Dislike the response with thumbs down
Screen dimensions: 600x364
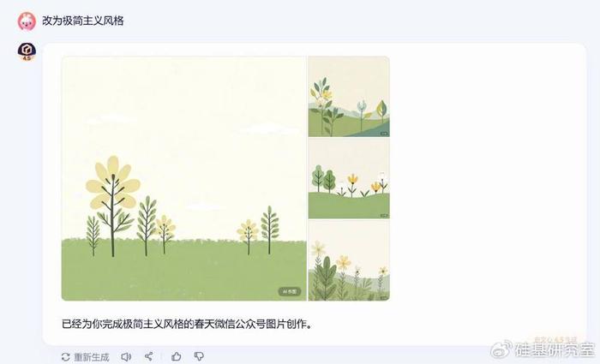pos(199,356)
